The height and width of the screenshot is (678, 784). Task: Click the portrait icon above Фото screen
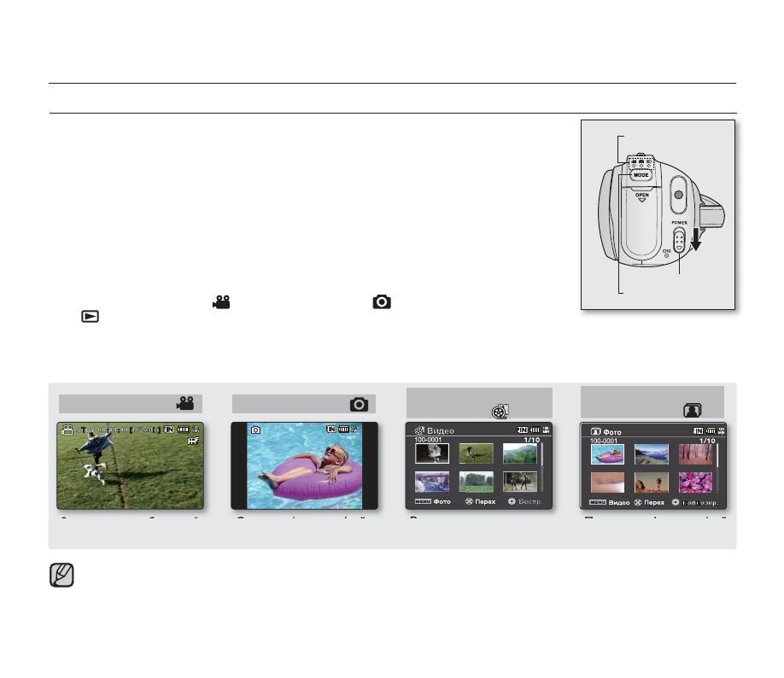click(x=693, y=411)
